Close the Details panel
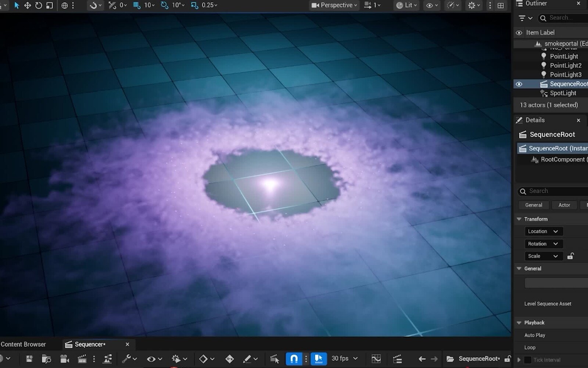 pyautogui.click(x=578, y=120)
